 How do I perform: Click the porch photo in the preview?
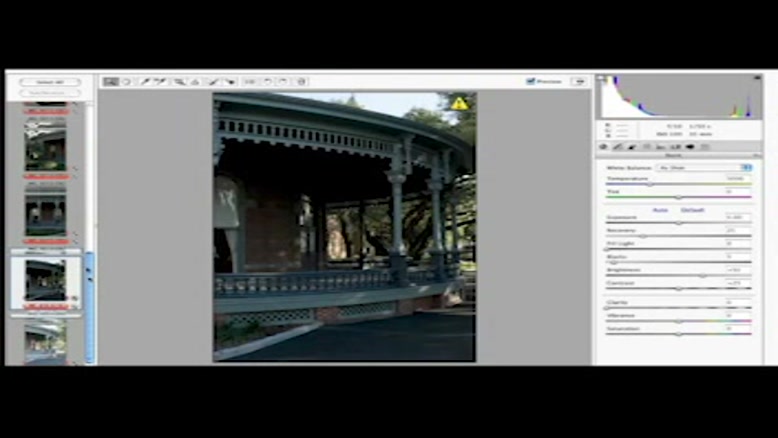pyautogui.click(x=344, y=227)
